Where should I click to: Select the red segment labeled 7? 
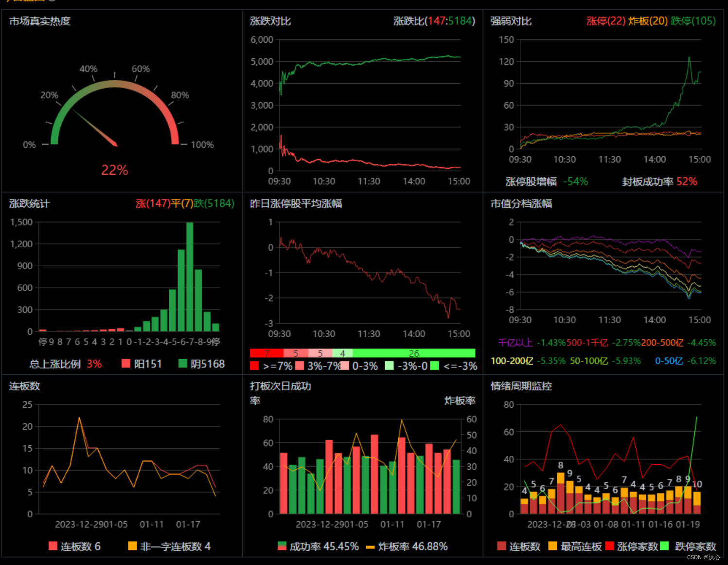266,353
